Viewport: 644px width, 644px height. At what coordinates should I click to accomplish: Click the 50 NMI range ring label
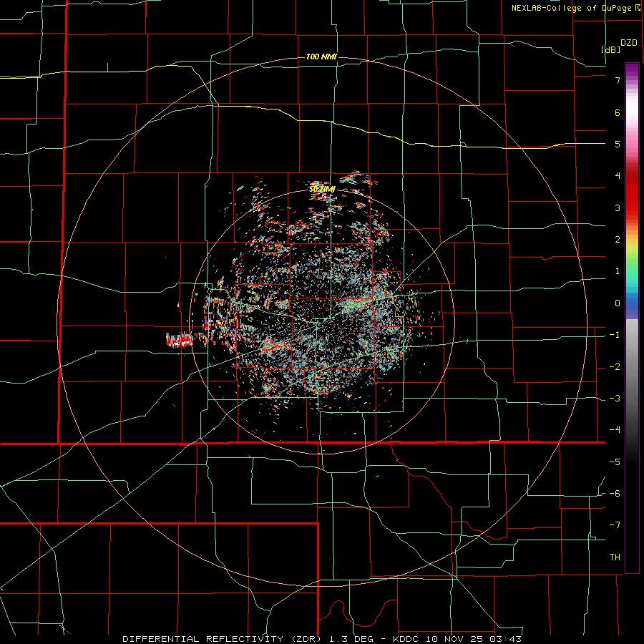click(322, 189)
